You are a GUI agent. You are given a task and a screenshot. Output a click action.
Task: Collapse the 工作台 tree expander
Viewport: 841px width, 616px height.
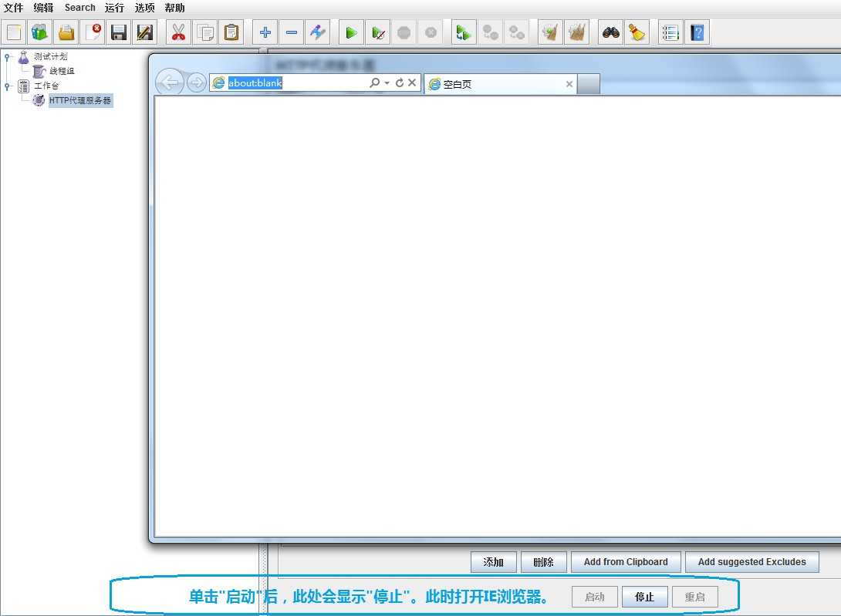point(7,86)
